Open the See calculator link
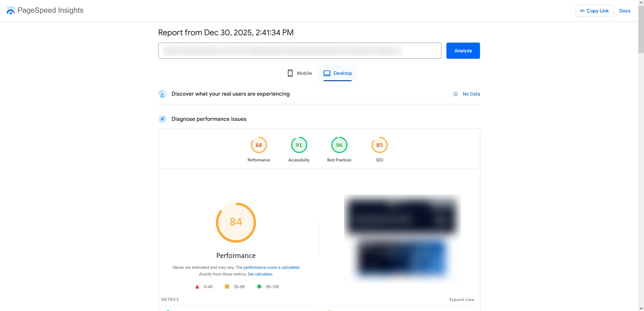Viewport: 644px width, 311px height. click(x=260, y=274)
